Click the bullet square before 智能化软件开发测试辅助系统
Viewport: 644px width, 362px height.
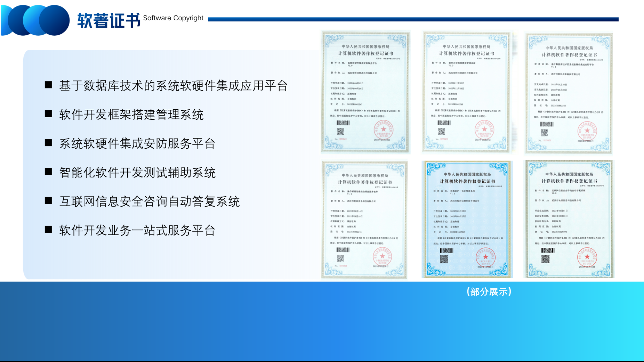[49, 172]
